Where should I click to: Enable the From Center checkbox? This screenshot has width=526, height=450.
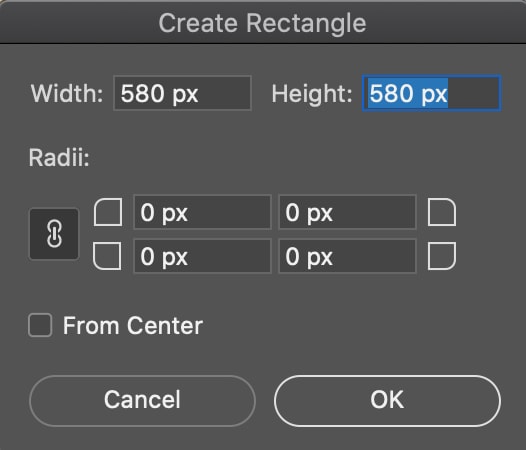[x=40, y=325]
